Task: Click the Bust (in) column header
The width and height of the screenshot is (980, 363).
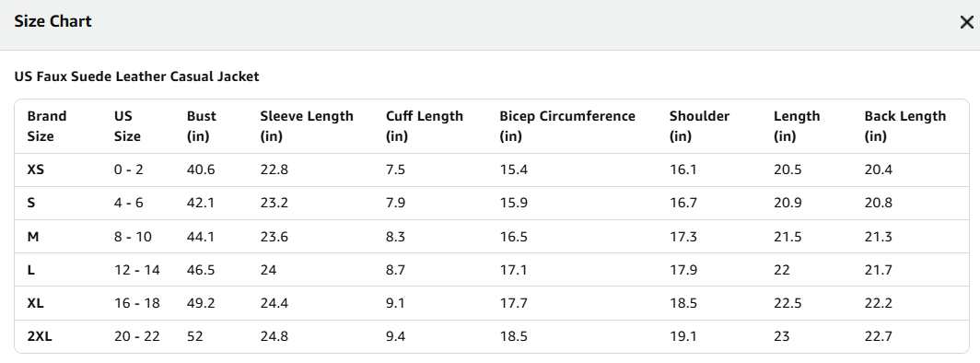Action: tap(201, 126)
